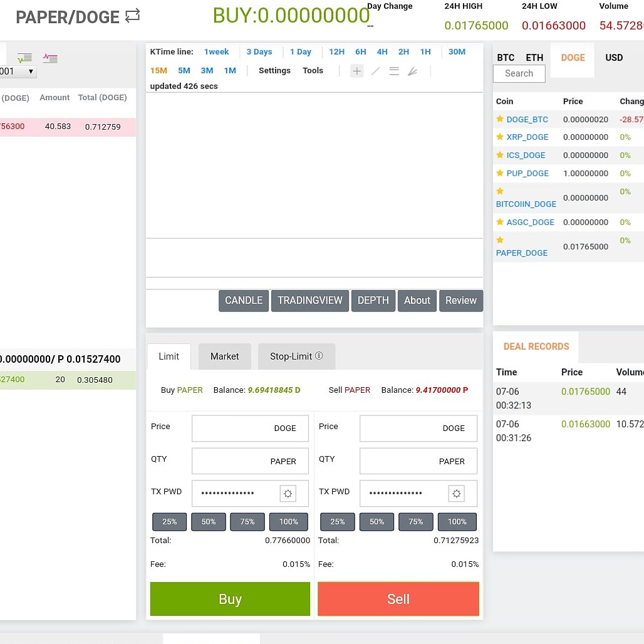Open the About section
Screen dimensions: 644x644
[417, 301]
